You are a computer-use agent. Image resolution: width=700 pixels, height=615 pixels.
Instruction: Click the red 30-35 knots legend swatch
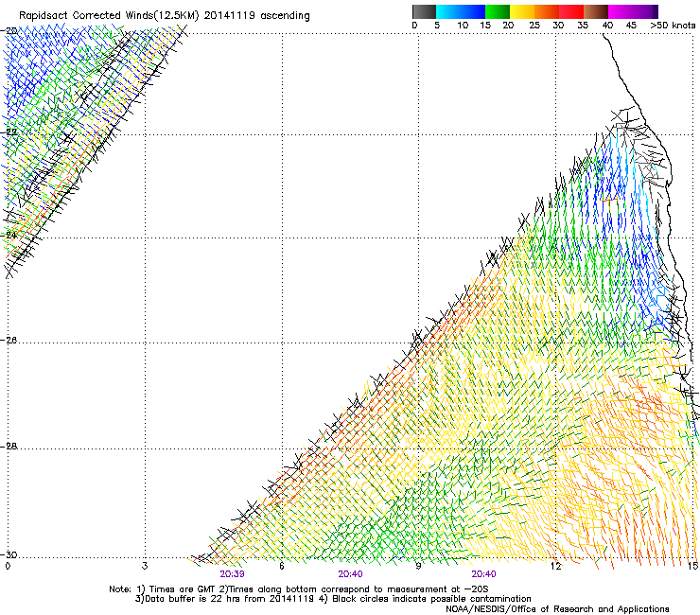(571, 11)
